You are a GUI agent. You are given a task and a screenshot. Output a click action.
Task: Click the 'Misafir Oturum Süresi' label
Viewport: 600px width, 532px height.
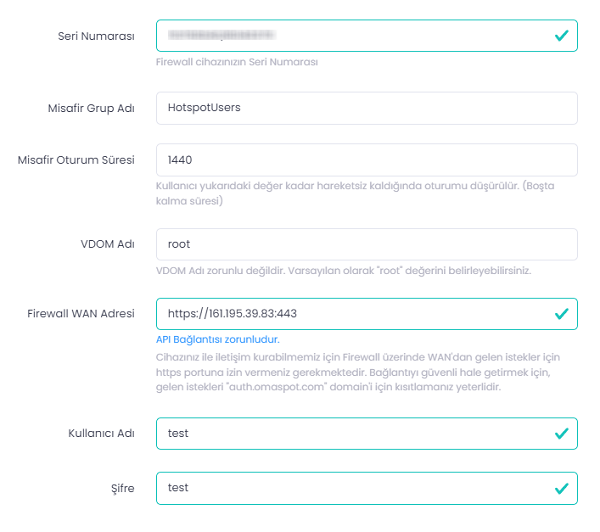click(x=76, y=159)
